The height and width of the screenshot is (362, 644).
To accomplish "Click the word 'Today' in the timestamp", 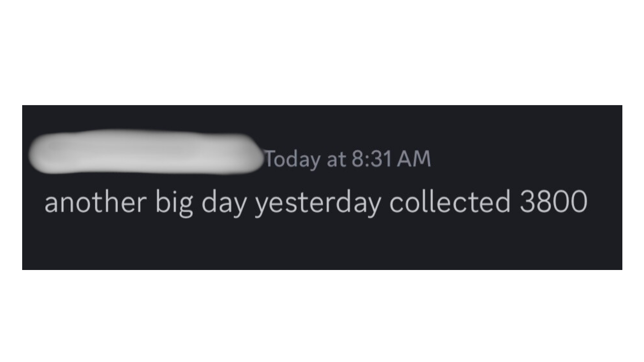I will tap(293, 160).
